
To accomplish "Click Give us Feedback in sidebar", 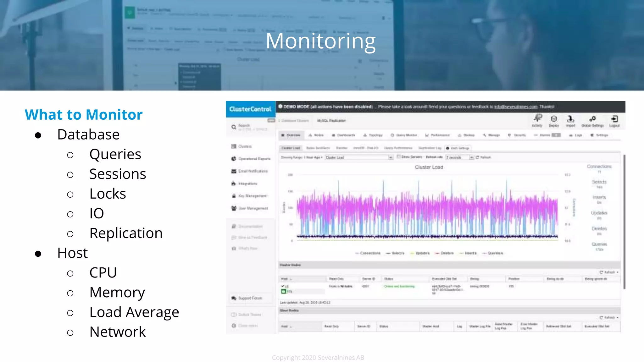I will tap(249, 238).
